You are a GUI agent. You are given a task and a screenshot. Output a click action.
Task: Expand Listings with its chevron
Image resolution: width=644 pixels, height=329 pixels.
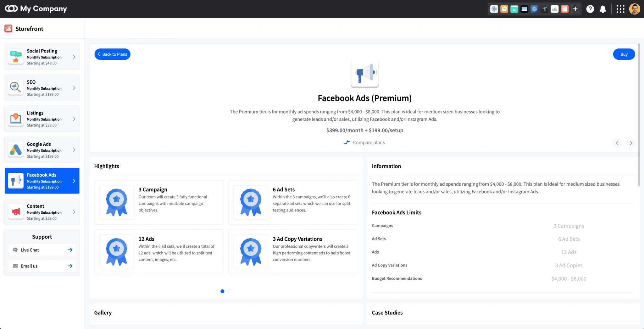(x=74, y=119)
